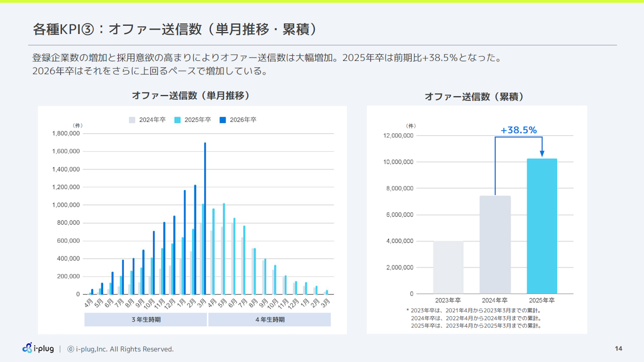Click the 12,000,000 y-axis label
This screenshot has width=644, height=362.
[x=398, y=136]
